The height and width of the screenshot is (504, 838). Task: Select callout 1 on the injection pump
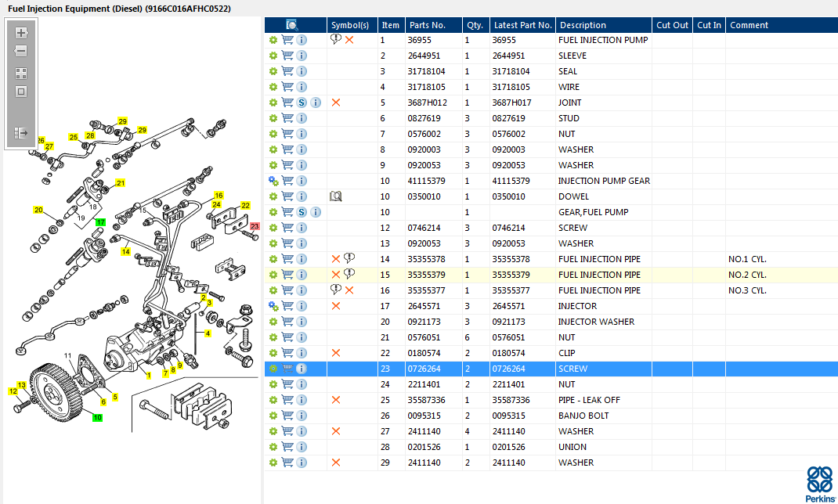[x=149, y=376]
